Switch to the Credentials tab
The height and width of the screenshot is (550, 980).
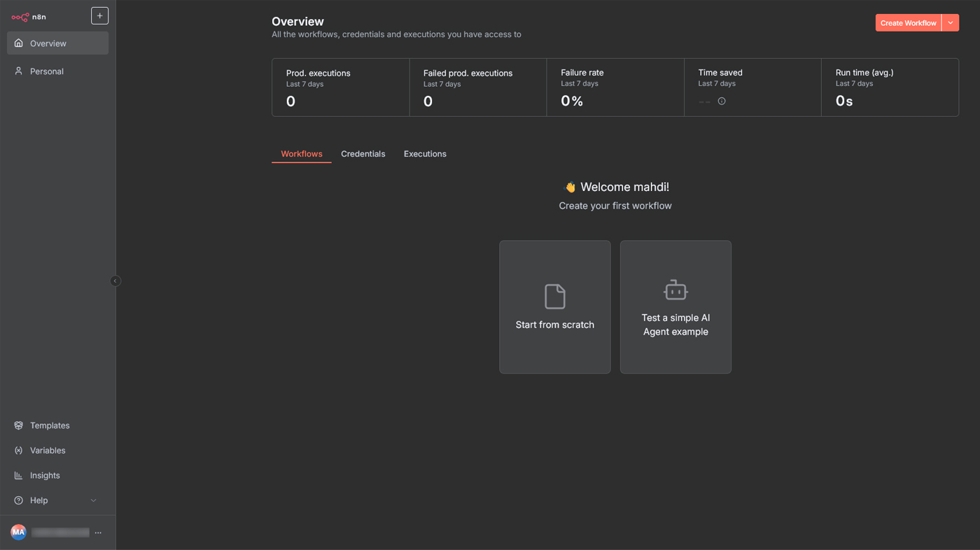tap(363, 154)
